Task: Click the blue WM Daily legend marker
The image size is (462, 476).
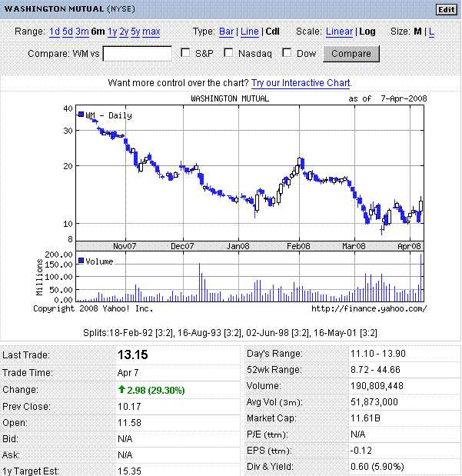Action: (81, 115)
